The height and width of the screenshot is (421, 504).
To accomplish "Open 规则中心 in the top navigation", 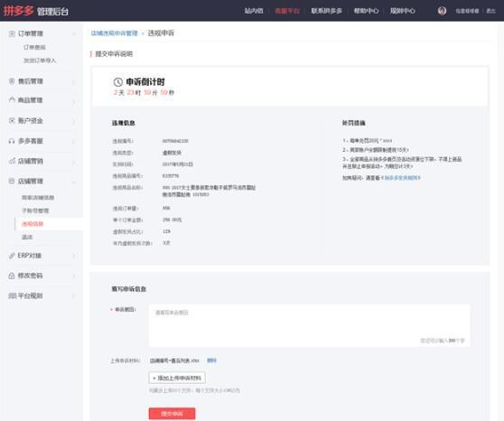I will coord(403,11).
